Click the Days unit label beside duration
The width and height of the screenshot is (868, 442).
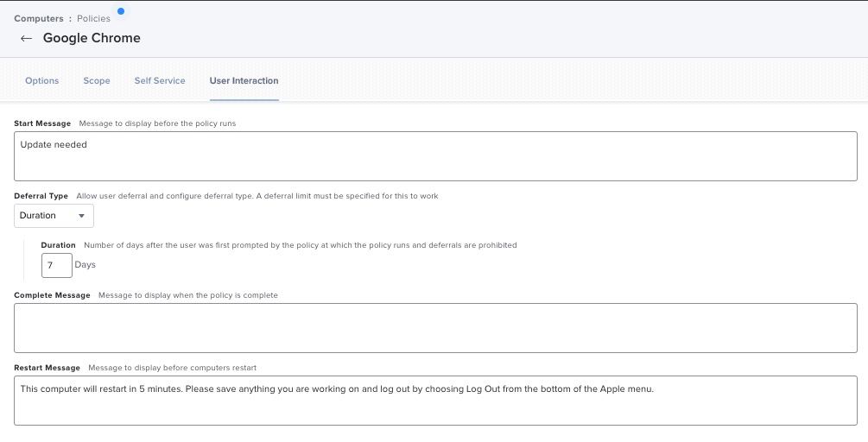click(86, 265)
